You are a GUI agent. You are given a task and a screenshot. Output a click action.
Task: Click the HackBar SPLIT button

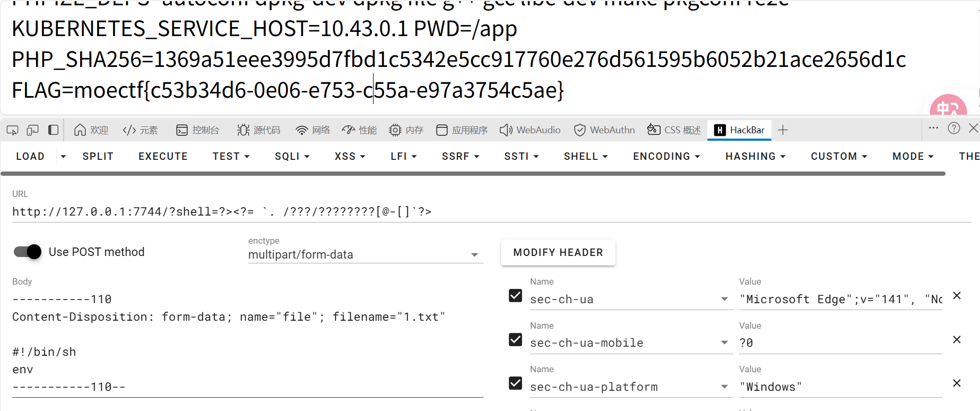coord(98,156)
